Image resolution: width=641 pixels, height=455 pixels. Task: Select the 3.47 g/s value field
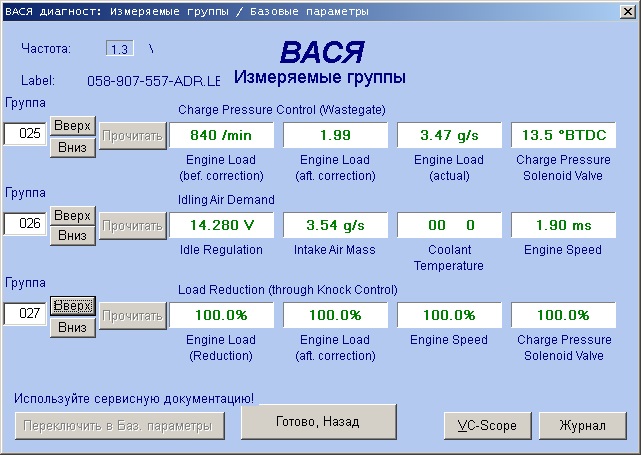pyautogui.click(x=449, y=135)
